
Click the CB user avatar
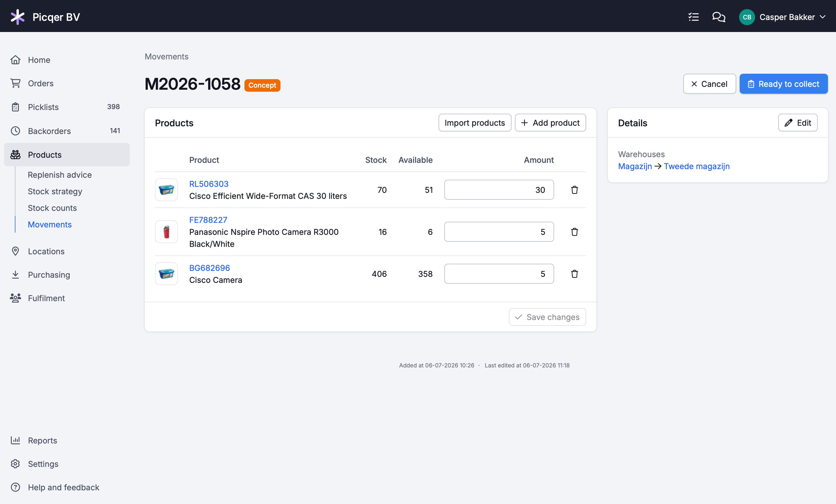[x=747, y=17]
